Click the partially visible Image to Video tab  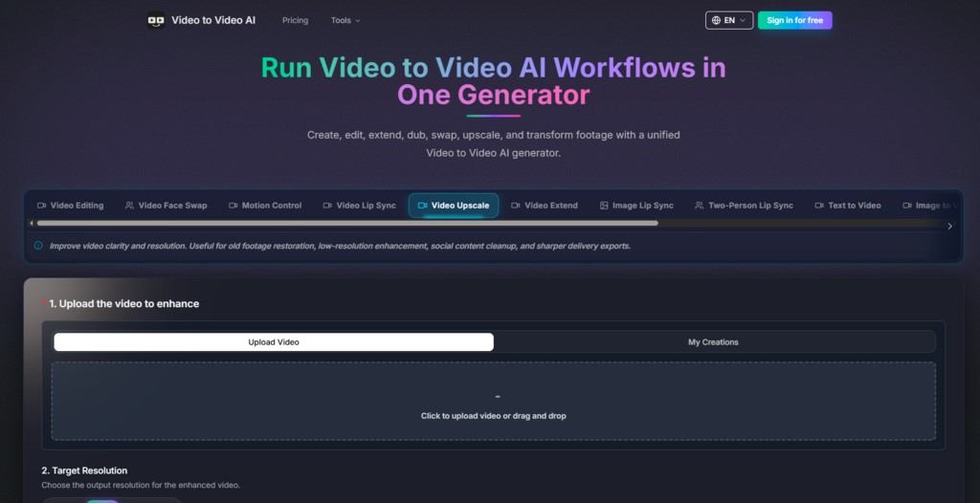point(929,206)
